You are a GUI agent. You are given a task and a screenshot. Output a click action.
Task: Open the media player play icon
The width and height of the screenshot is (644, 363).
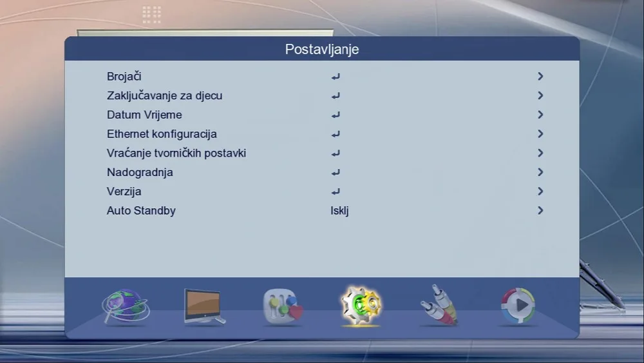click(518, 306)
